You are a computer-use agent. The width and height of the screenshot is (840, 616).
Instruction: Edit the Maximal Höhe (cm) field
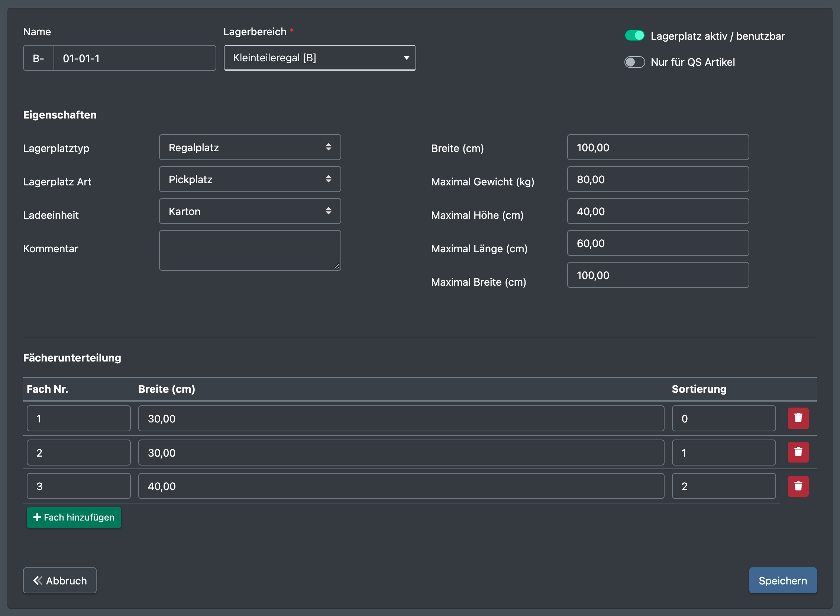pos(658,211)
